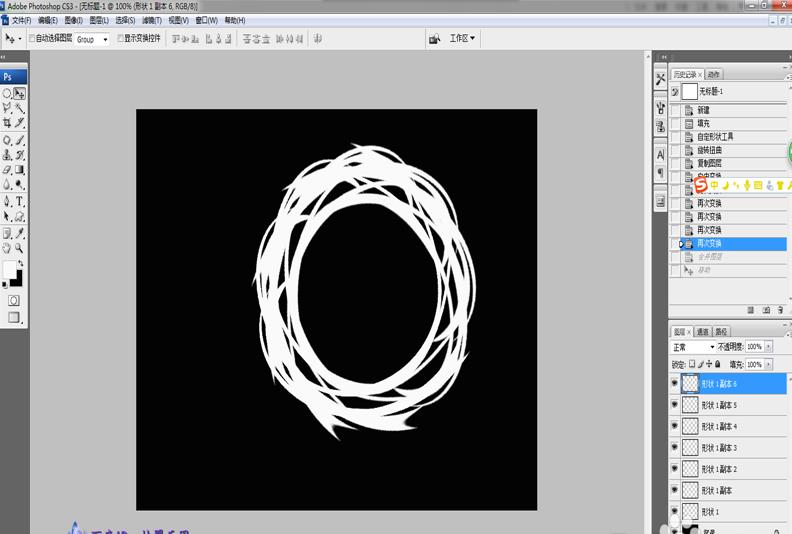Select the Brush tool
Image resolution: width=792 pixels, height=534 pixels.
[19, 140]
